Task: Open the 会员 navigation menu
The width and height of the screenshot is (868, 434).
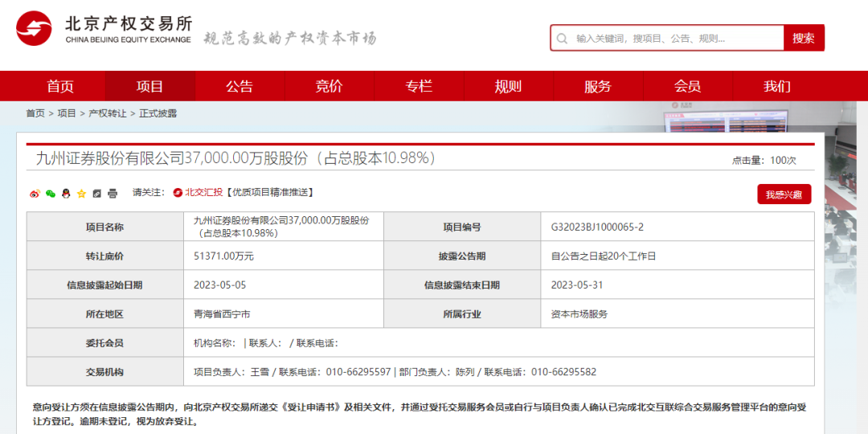Action: pos(687,86)
